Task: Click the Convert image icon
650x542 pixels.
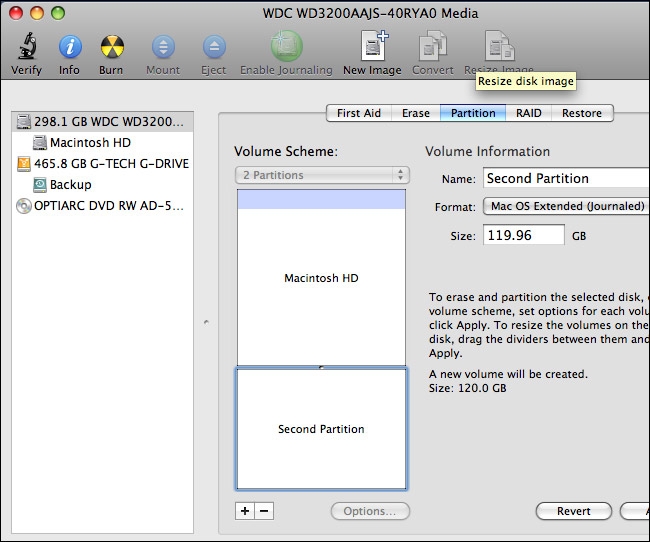Action: click(x=433, y=46)
